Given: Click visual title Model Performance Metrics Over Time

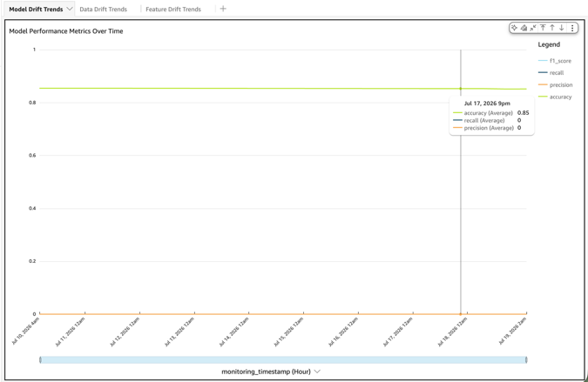Looking at the screenshot, I should [66, 31].
